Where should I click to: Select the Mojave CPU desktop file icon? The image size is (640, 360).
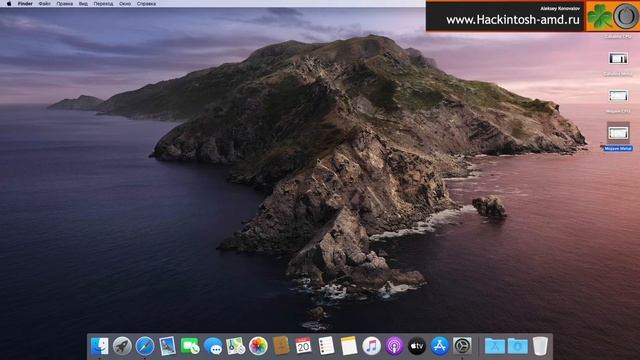click(x=618, y=96)
